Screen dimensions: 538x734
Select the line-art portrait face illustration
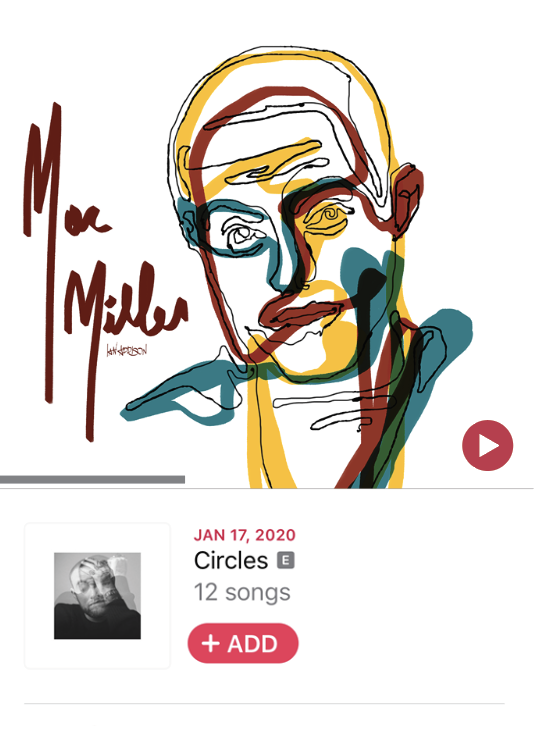click(x=300, y=267)
